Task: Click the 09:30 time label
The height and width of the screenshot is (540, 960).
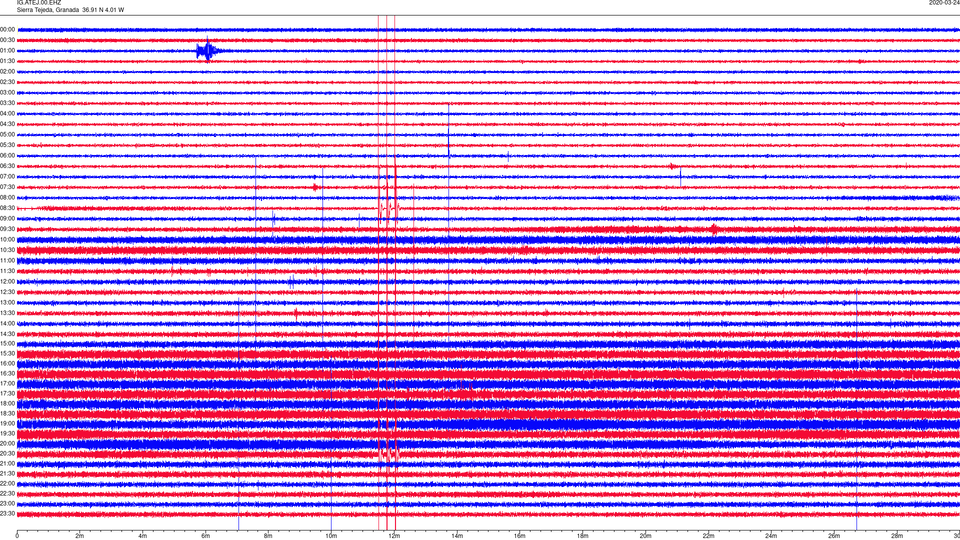Action: pyautogui.click(x=8, y=229)
